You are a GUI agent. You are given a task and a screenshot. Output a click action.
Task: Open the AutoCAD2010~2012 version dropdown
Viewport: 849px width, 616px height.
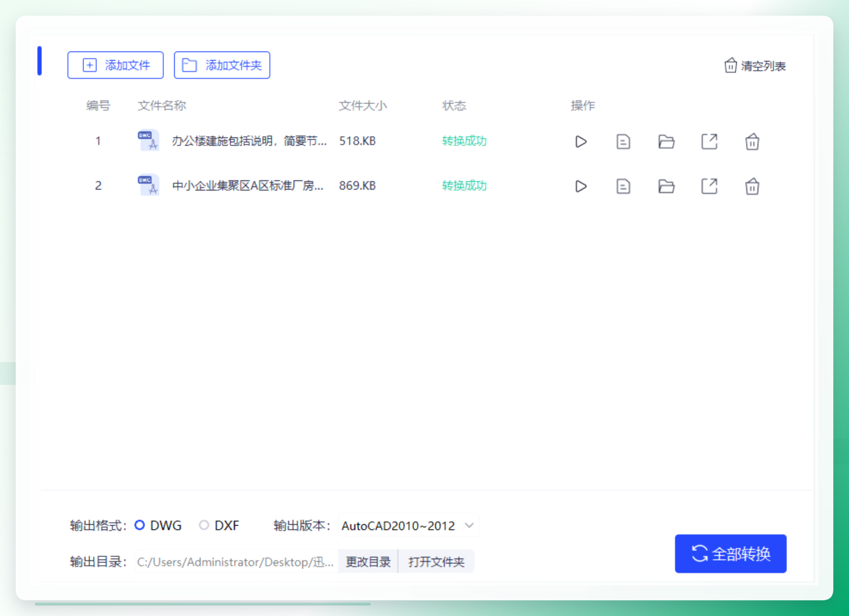pos(409,526)
